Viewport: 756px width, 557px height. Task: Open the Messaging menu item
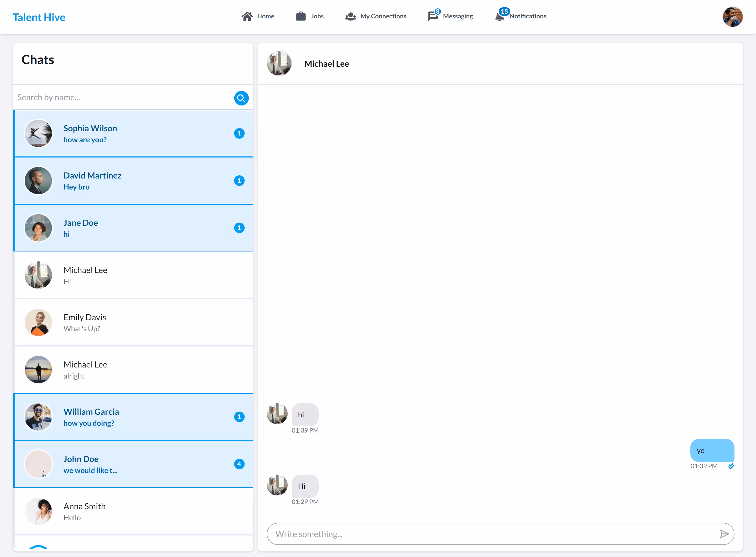pyautogui.click(x=450, y=16)
